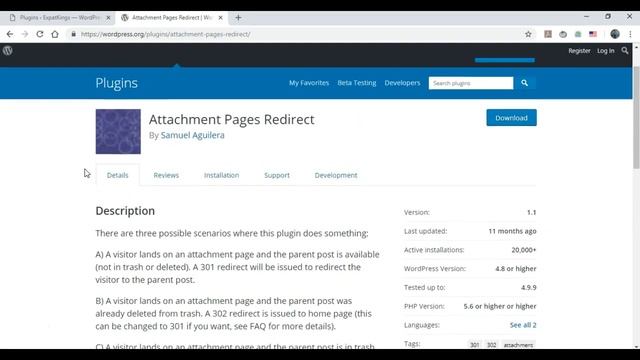Click the attachment tag
Viewport: 640px width, 360px height.
[518, 345]
